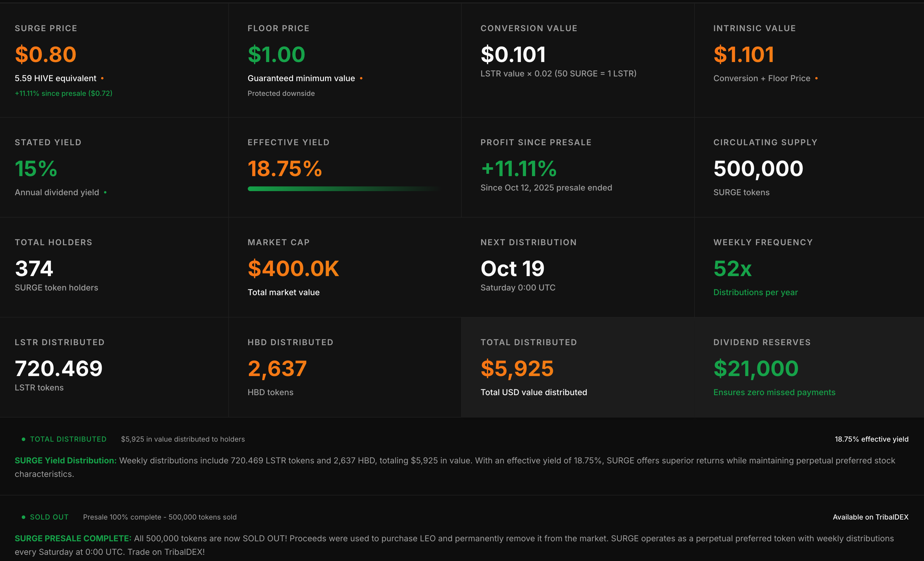The width and height of the screenshot is (924, 561).
Task: Click the SURGE Yield Distribution heading text
Action: 66,460
